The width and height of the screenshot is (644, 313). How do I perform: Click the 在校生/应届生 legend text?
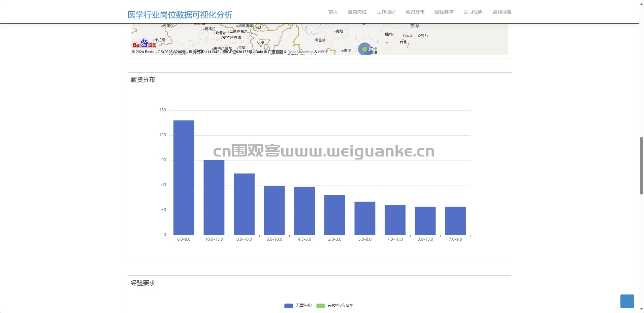click(341, 306)
